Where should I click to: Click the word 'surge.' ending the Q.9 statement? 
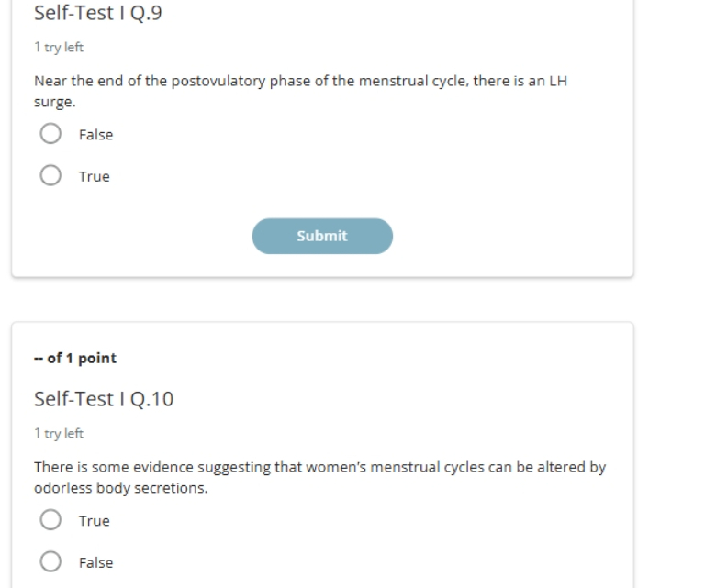55,103
